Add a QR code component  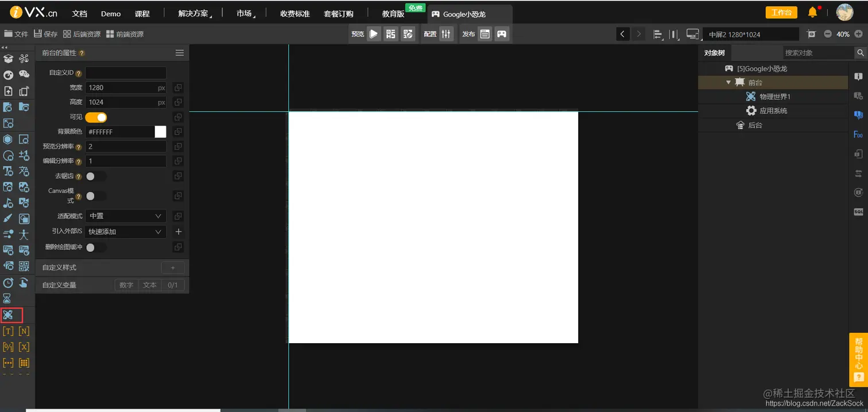pyautogui.click(x=24, y=266)
